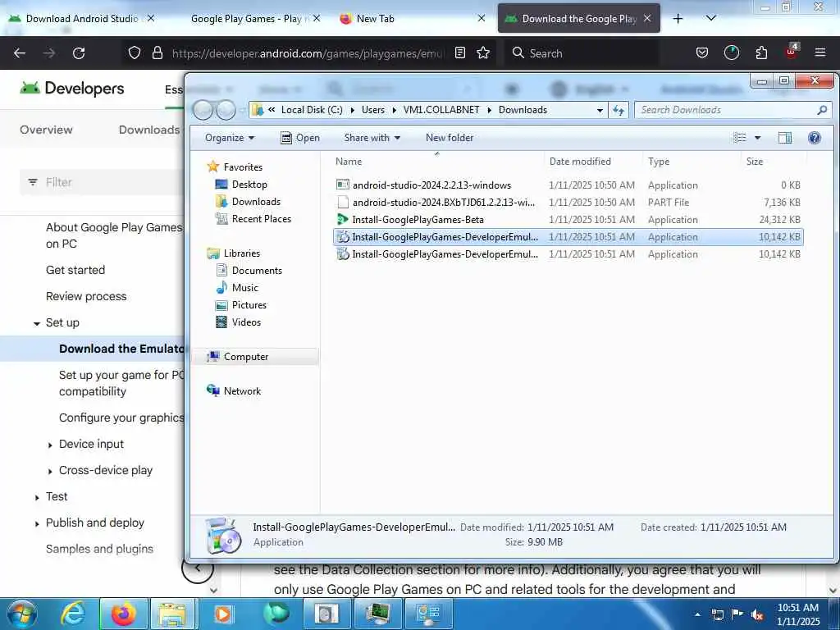The image size is (840, 630).
Task: Open Pictures library
Action: click(x=249, y=305)
